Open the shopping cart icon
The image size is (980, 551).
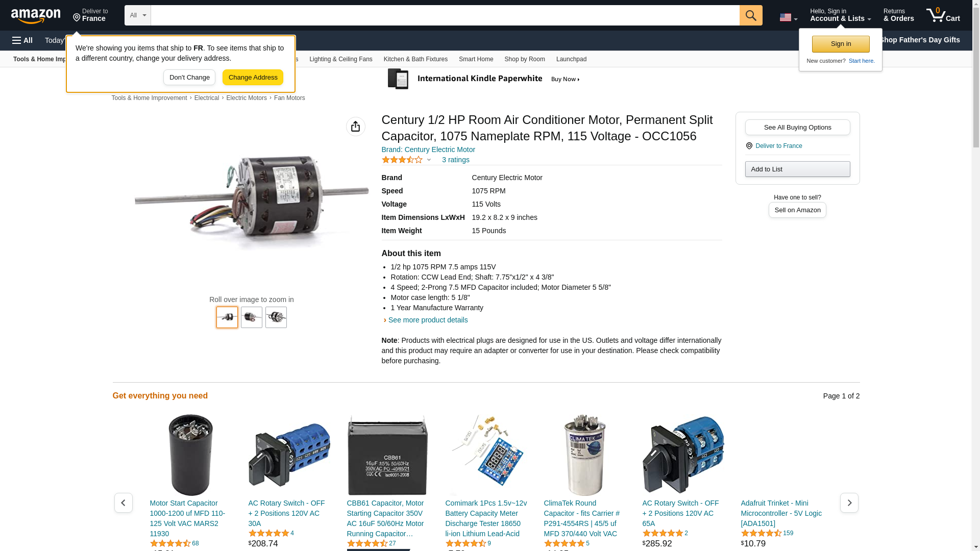tap(943, 15)
